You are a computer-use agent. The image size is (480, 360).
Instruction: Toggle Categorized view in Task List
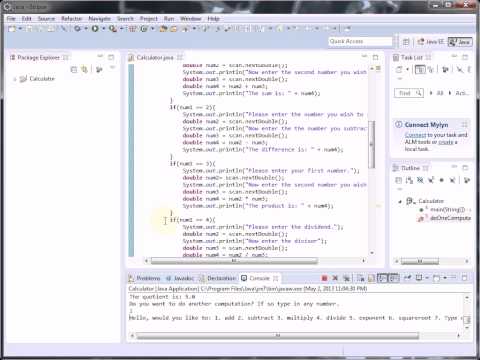coord(420,69)
